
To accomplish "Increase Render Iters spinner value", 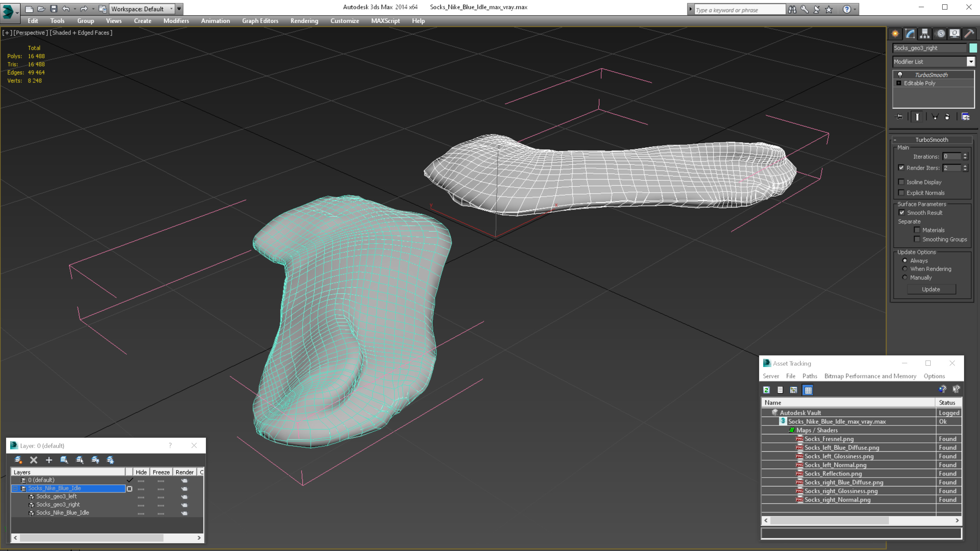I will (x=965, y=166).
